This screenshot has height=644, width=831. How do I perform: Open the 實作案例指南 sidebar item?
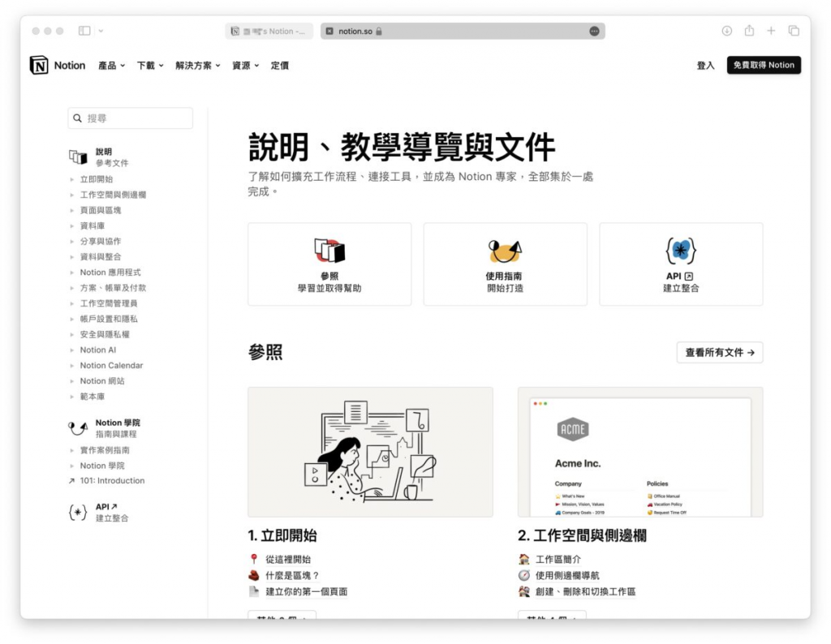105,450
